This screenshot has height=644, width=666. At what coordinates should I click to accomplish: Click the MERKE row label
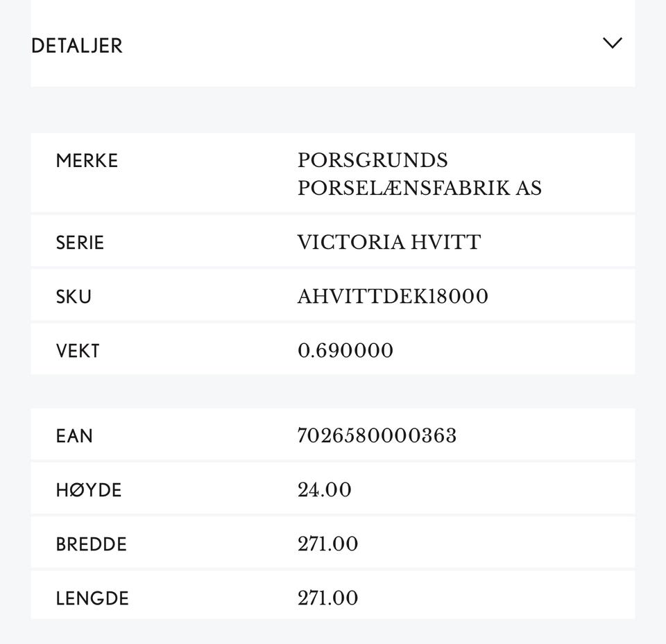point(87,161)
